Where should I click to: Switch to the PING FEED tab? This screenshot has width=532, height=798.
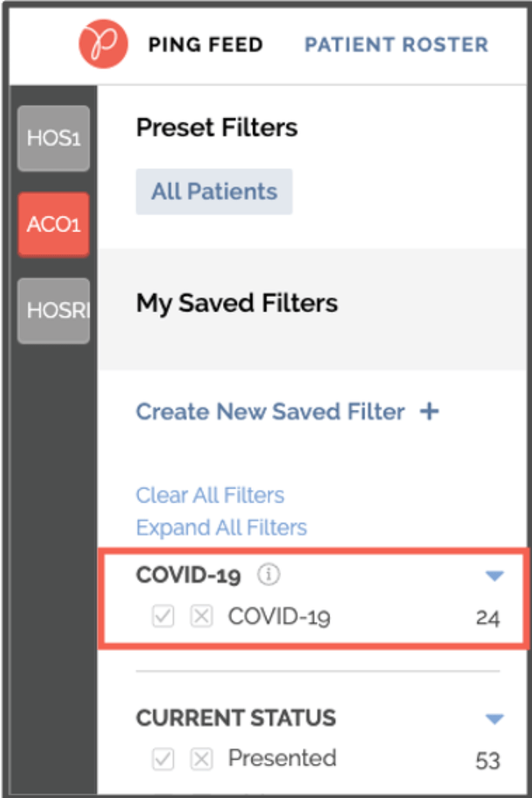tap(206, 44)
